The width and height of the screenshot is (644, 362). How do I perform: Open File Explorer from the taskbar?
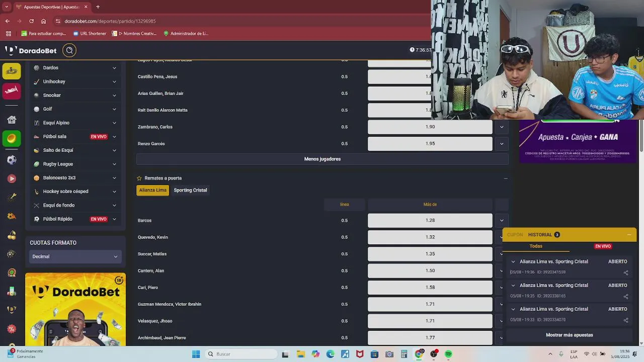(300, 354)
